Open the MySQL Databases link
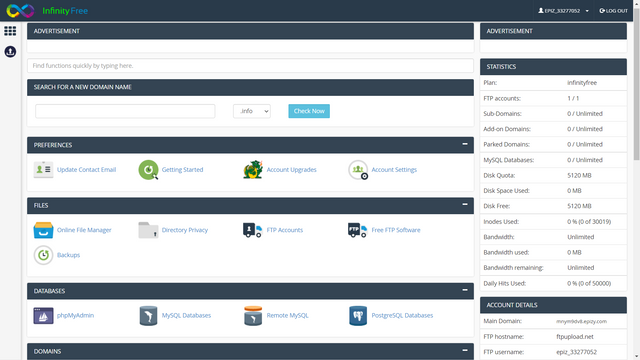 pyautogui.click(x=187, y=315)
